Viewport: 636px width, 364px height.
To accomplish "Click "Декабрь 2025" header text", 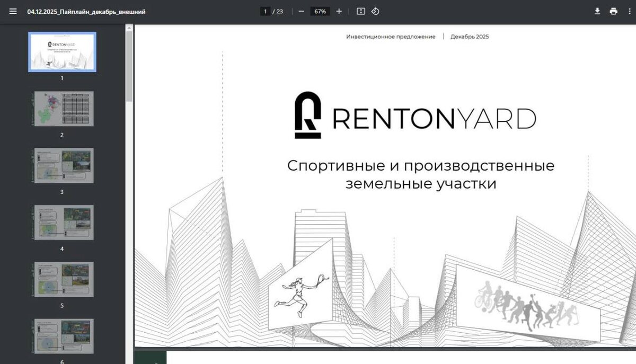I will (x=470, y=37).
